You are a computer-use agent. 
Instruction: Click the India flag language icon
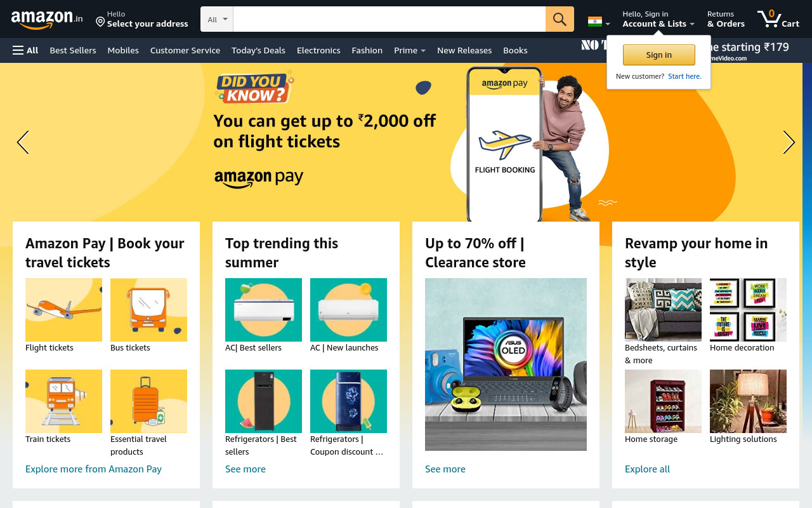point(594,22)
